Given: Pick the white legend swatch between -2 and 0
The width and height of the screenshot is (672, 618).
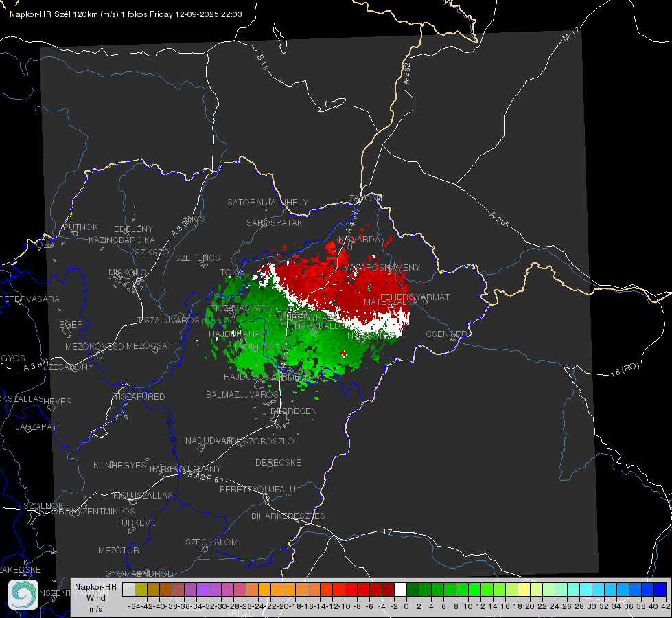Looking at the screenshot, I should pos(400,590).
